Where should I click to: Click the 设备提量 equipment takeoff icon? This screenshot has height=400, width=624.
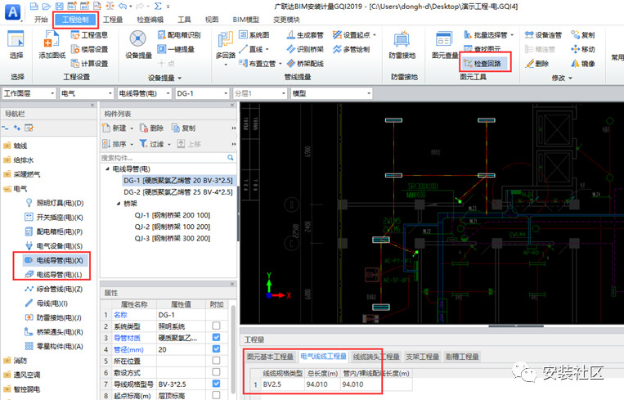[x=138, y=45]
